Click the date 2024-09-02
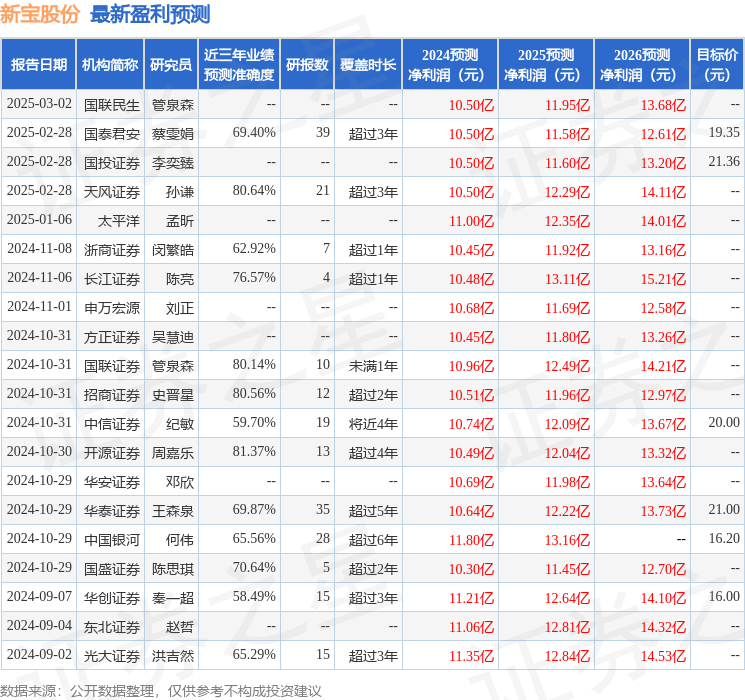 click(x=39, y=654)
